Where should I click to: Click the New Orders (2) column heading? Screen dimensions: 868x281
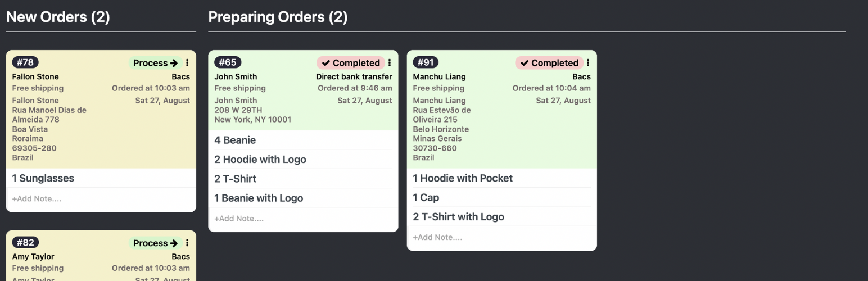point(58,17)
